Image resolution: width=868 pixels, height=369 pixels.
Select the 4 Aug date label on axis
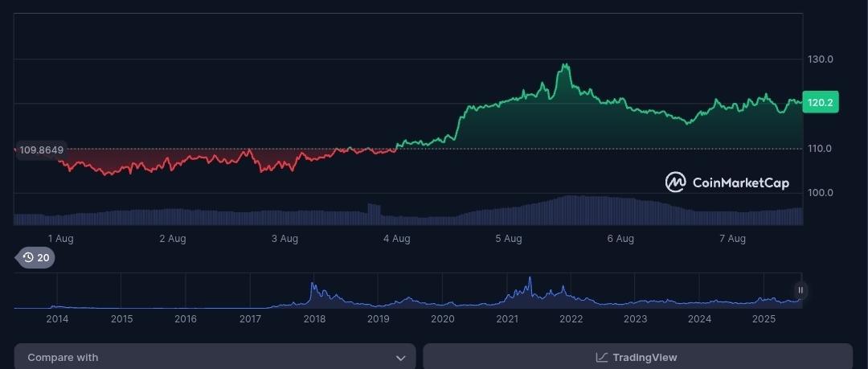396,239
